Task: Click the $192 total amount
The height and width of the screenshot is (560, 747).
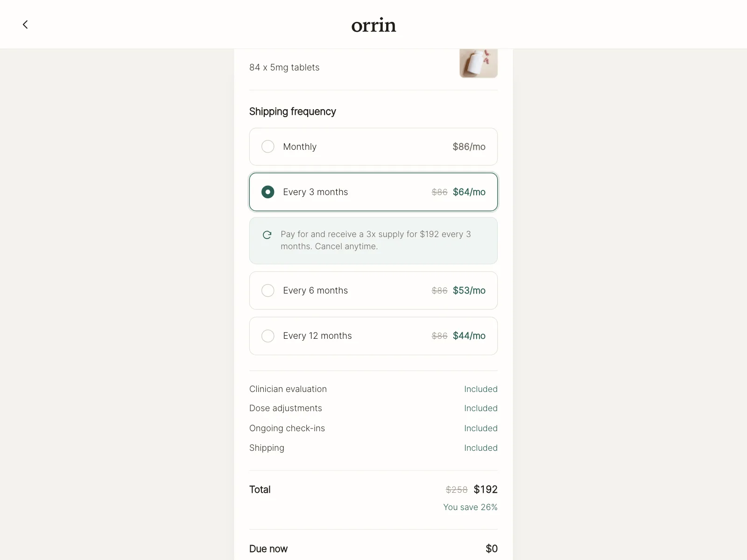Action: [486, 490]
